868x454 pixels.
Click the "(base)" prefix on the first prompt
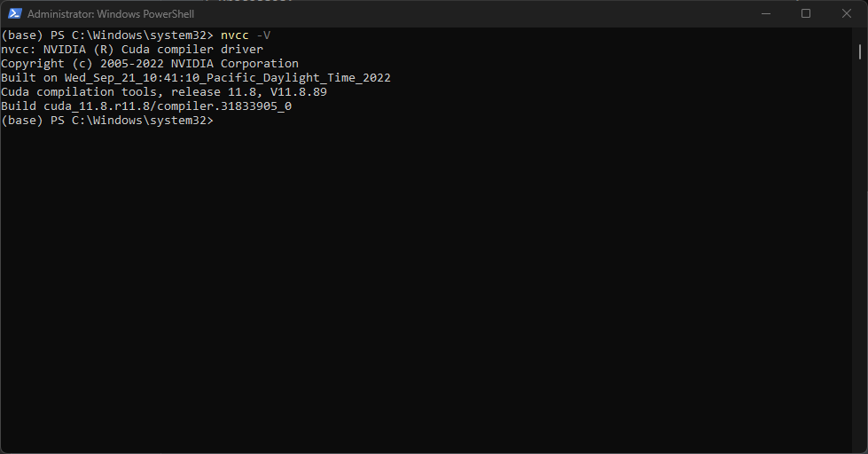pos(22,35)
